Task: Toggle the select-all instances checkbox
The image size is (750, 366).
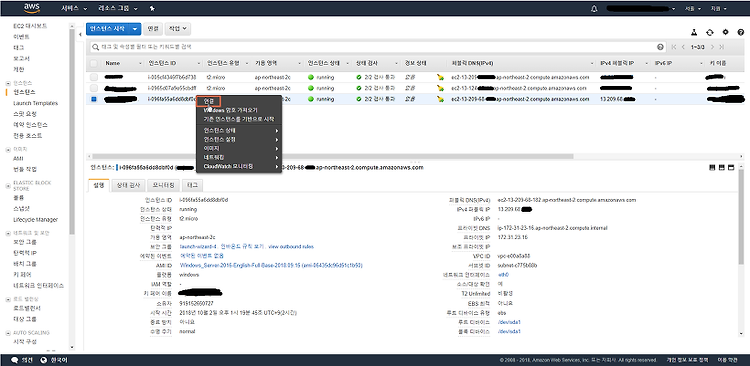Action: (x=94, y=64)
